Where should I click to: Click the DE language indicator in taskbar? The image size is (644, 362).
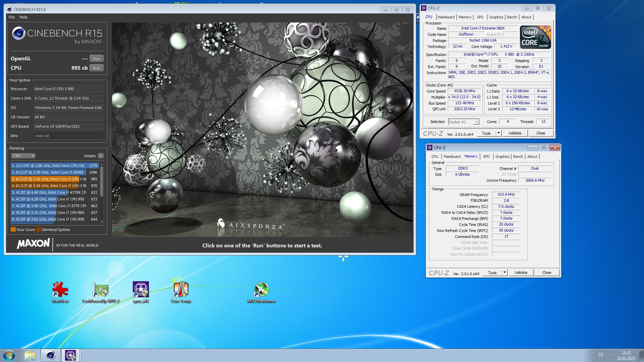601,355
